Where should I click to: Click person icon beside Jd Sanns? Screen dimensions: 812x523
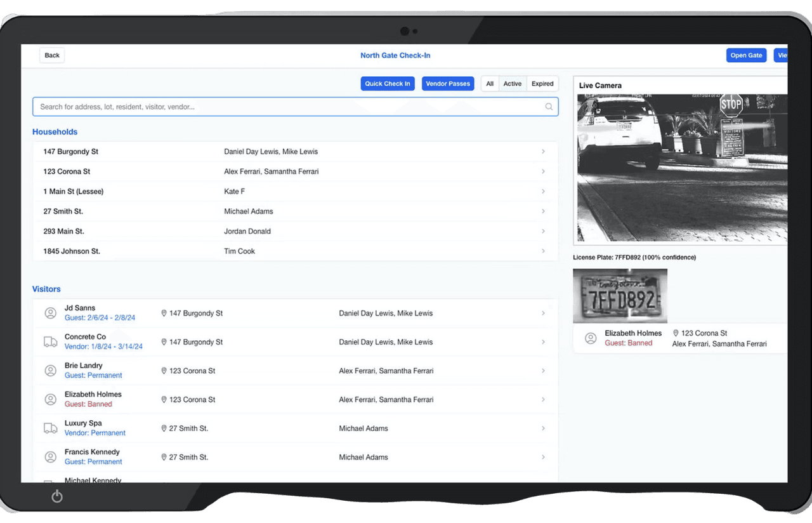(x=50, y=313)
